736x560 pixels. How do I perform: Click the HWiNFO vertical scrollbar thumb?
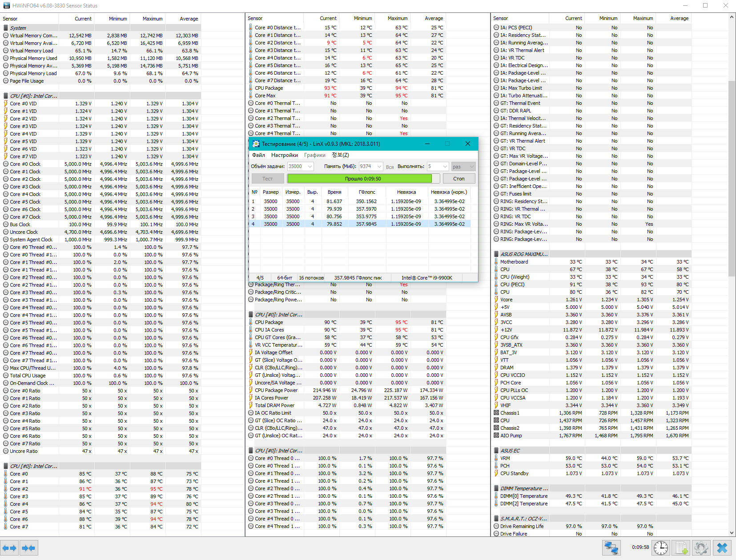pyautogui.click(x=732, y=179)
